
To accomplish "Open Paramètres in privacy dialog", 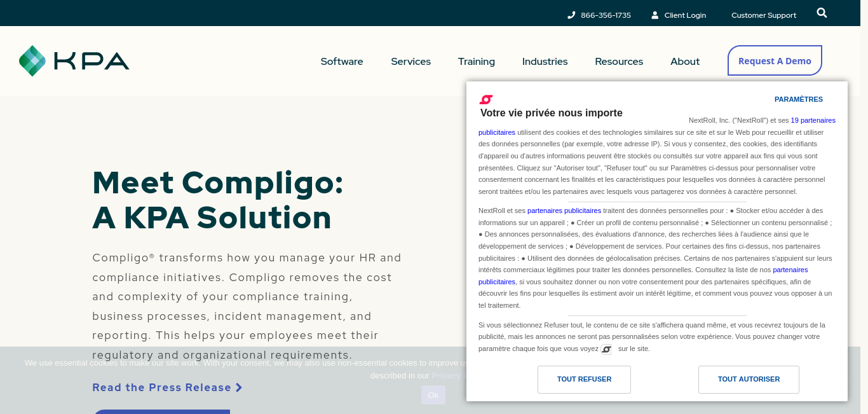I will [x=799, y=99].
